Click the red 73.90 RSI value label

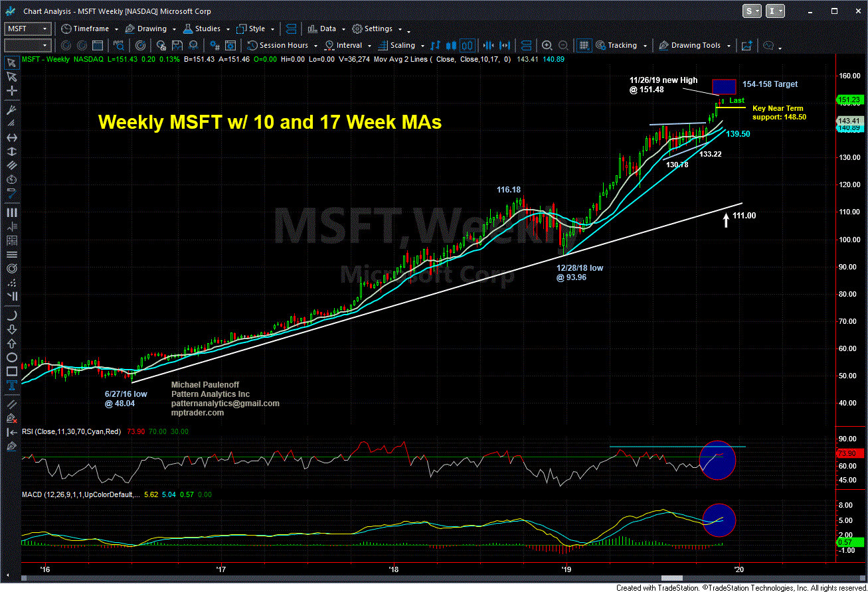(849, 453)
